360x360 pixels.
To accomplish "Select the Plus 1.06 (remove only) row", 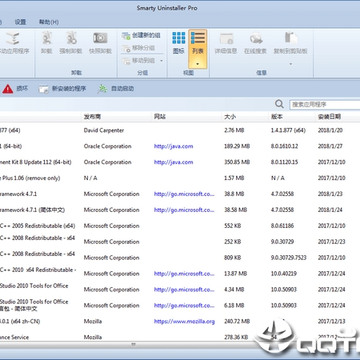I will (x=180, y=178).
